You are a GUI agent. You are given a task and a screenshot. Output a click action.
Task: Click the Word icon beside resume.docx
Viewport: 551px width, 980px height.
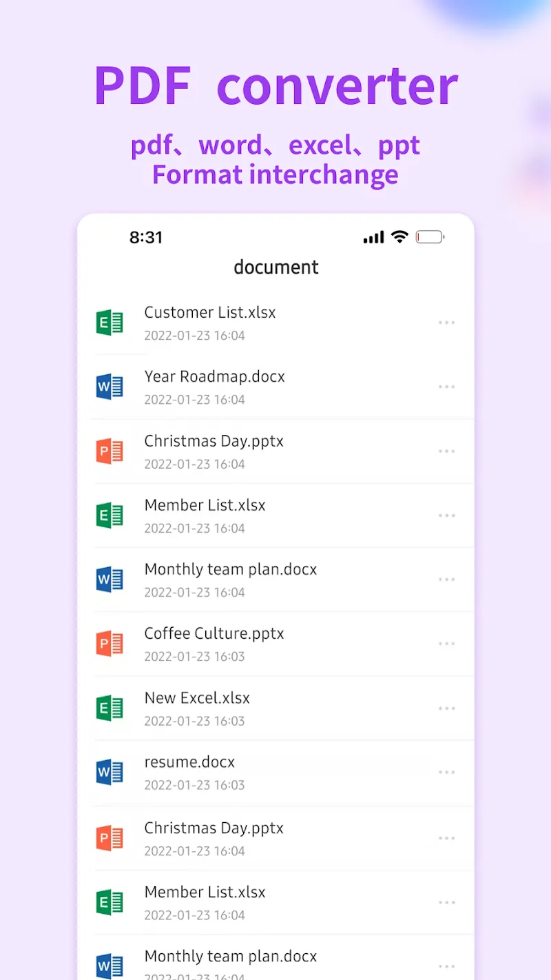pos(110,773)
